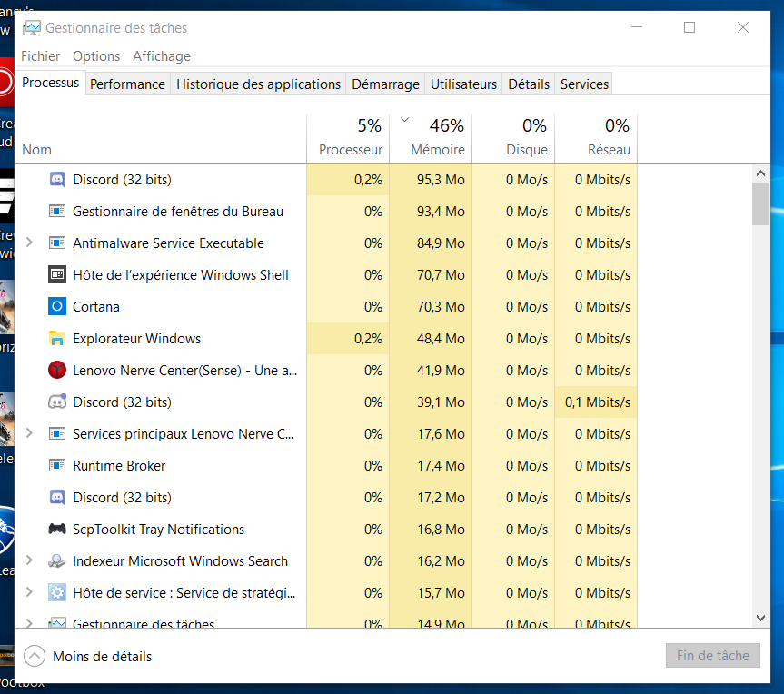This screenshot has height=694, width=784.
Task: Select the Explorateur Windows folder icon
Action: pyautogui.click(x=57, y=339)
